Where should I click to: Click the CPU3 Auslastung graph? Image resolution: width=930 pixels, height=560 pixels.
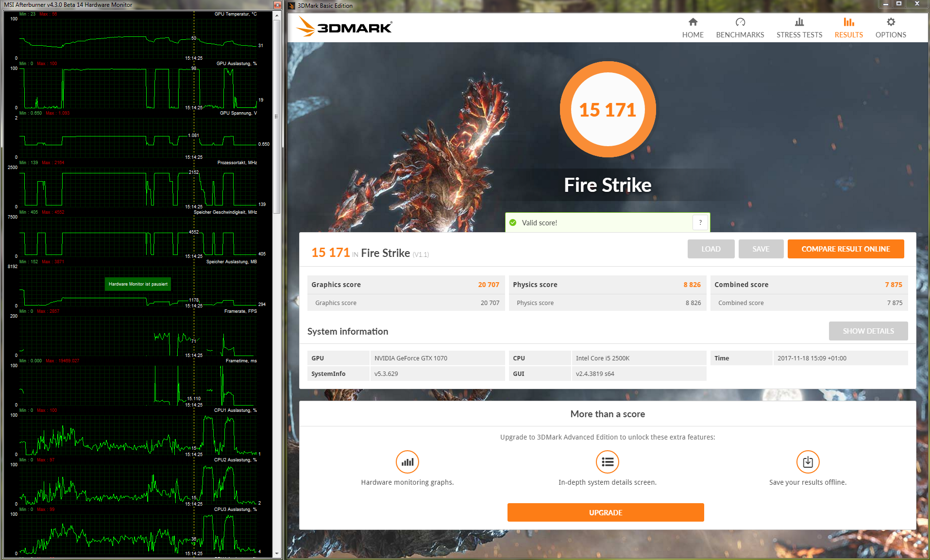pos(138,533)
